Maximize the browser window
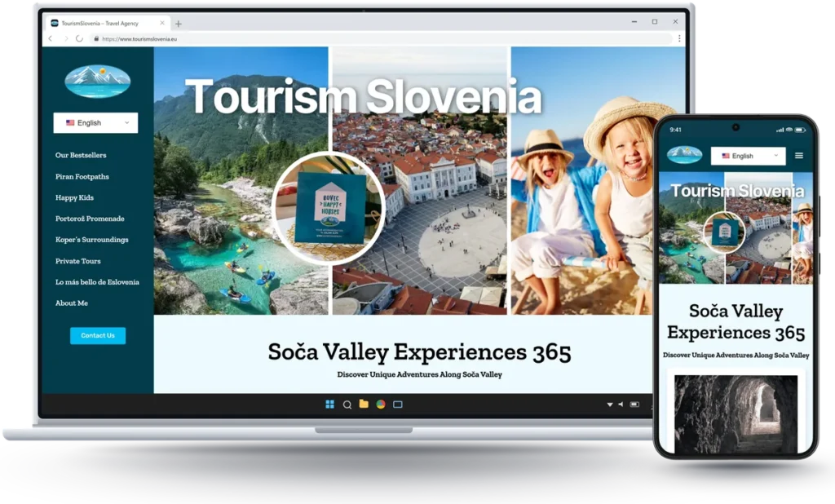 click(655, 22)
